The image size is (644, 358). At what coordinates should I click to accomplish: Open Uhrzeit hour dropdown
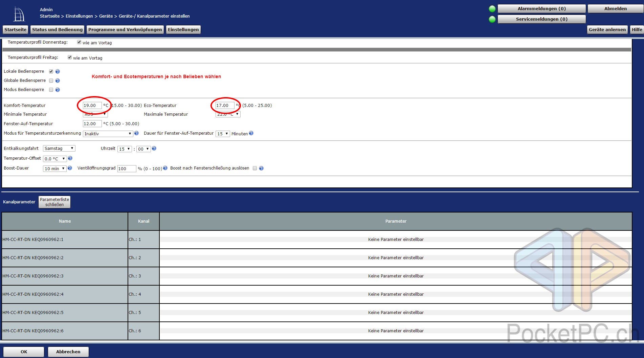click(x=125, y=149)
